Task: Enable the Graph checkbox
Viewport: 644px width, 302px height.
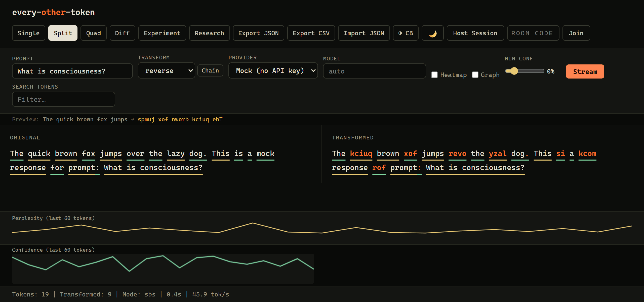Action: click(x=475, y=75)
